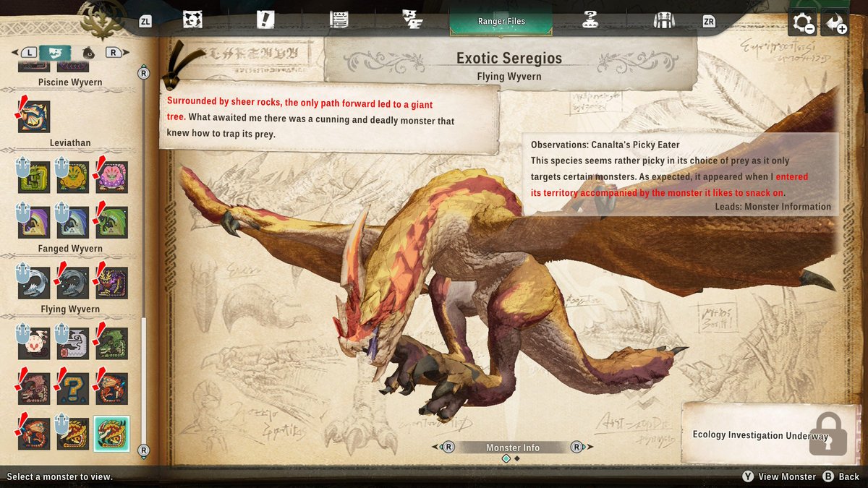The height and width of the screenshot is (488, 868).
Task: Click the monster list scrollbar thumb
Action: pyautogui.click(x=143, y=380)
